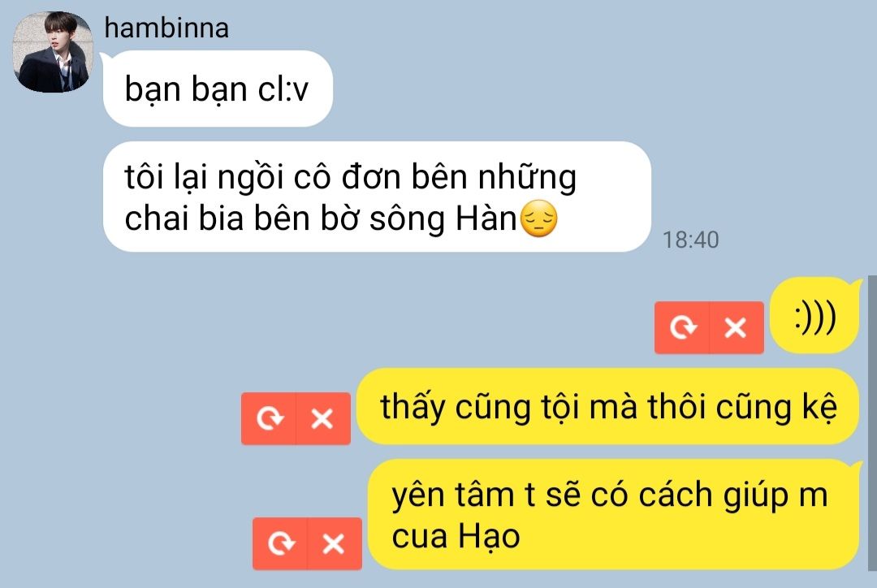
Task: Tap the "giúp m cua Hạo" bubble
Action: coord(614,515)
